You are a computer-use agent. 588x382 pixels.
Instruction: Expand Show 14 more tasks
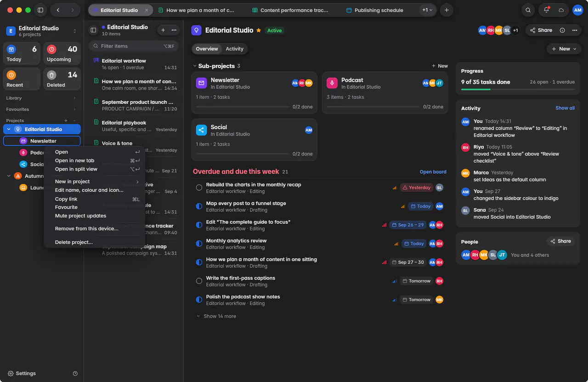coord(216,316)
